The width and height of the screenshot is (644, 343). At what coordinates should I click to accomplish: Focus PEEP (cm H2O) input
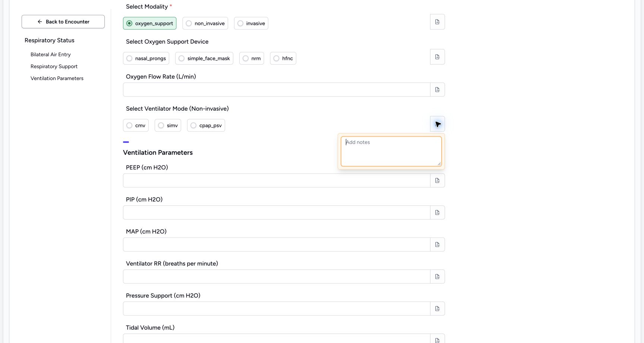pos(277,181)
